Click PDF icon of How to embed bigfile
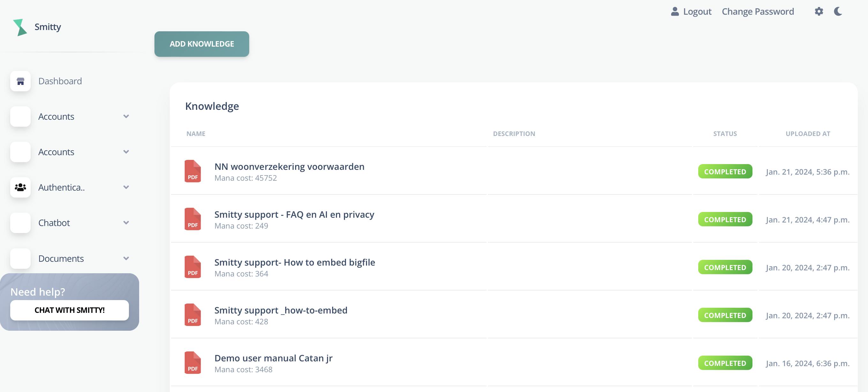The image size is (868, 392). [x=193, y=267]
